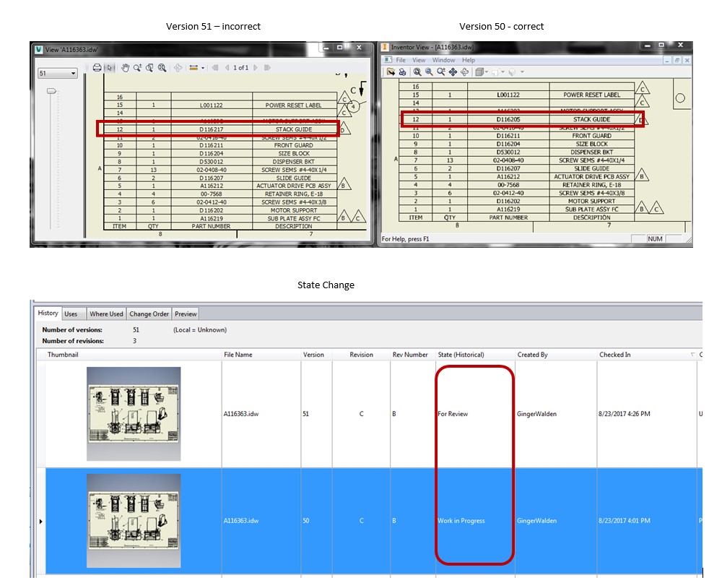Image resolution: width=722 pixels, height=588 pixels.
Task: Switch to the Change Order tab
Action: [x=149, y=314]
